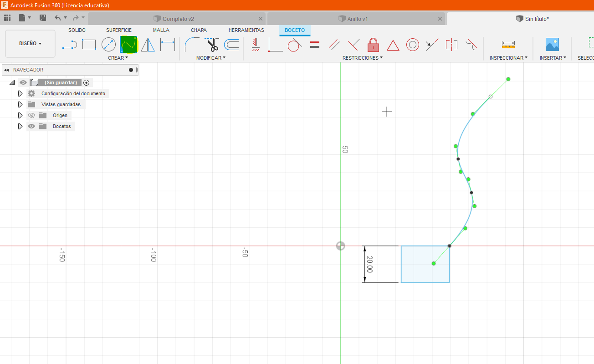594x364 pixels.
Task: Choose the center diameter Circle tool
Action: (x=108, y=45)
